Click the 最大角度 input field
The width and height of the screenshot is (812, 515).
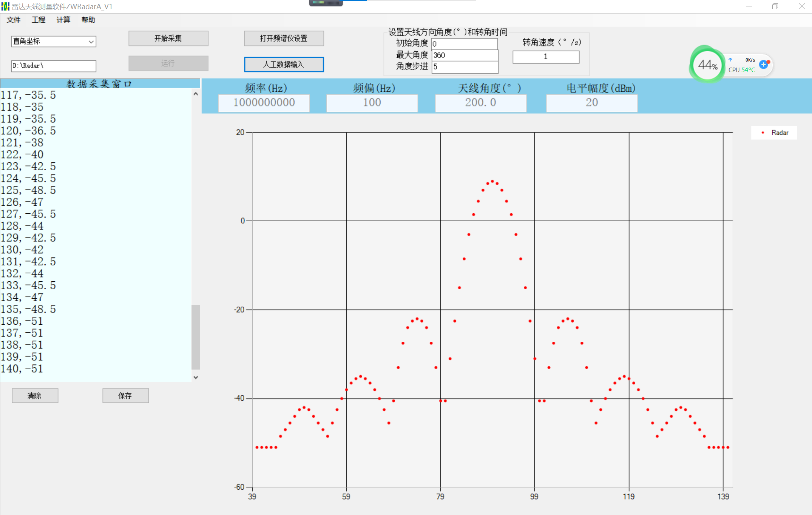tap(465, 55)
